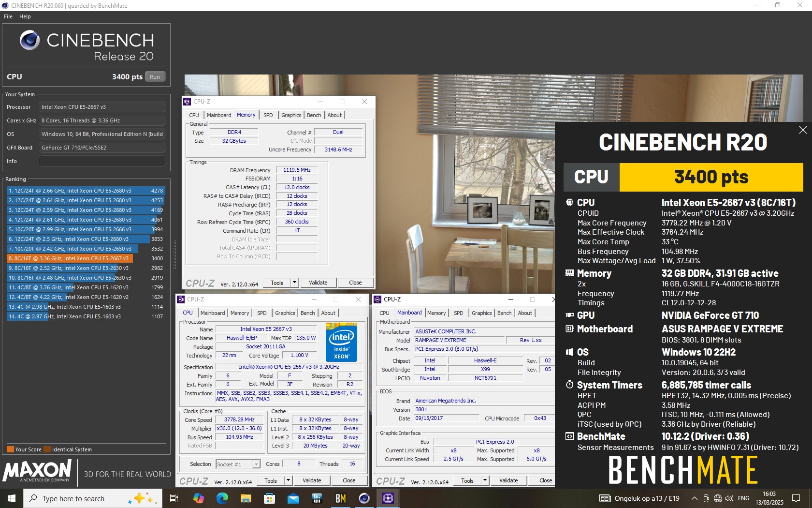The height and width of the screenshot is (508, 812).
Task: Open About tab in CPU-Z Memory window
Action: coord(334,115)
